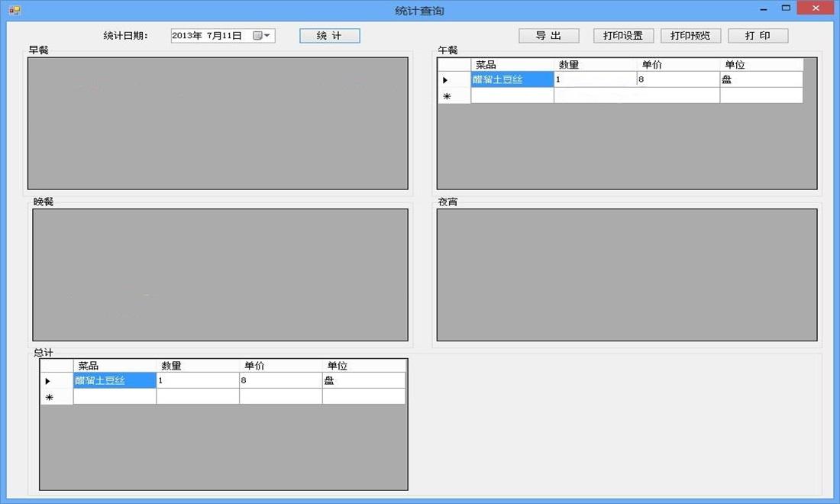Screen dimensions: 840x504
Task: Click row selector arrow in 午餐 table
Action: tap(454, 80)
